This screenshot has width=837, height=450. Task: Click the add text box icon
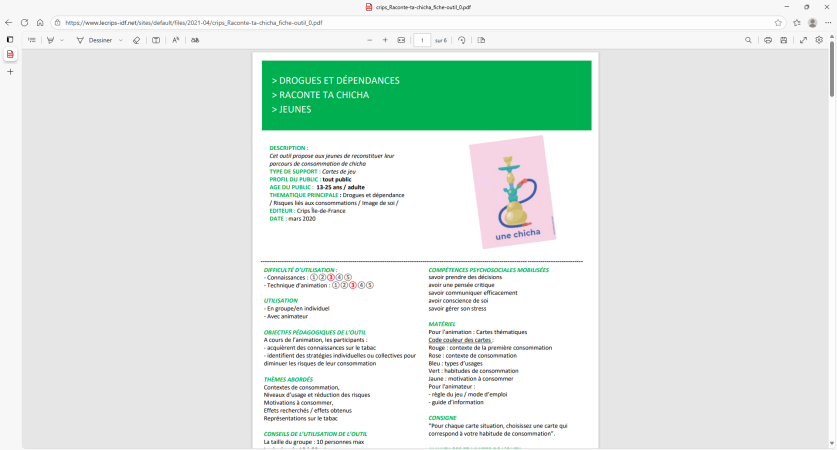click(x=155, y=40)
